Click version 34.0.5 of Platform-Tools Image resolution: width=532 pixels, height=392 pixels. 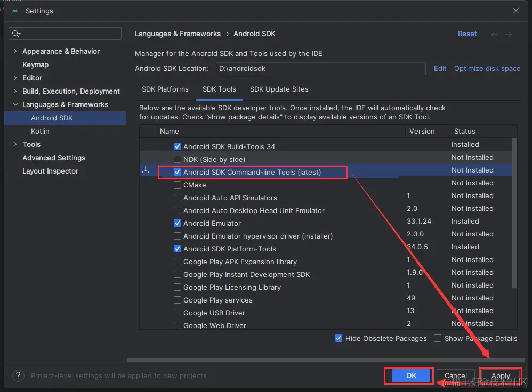click(x=417, y=247)
